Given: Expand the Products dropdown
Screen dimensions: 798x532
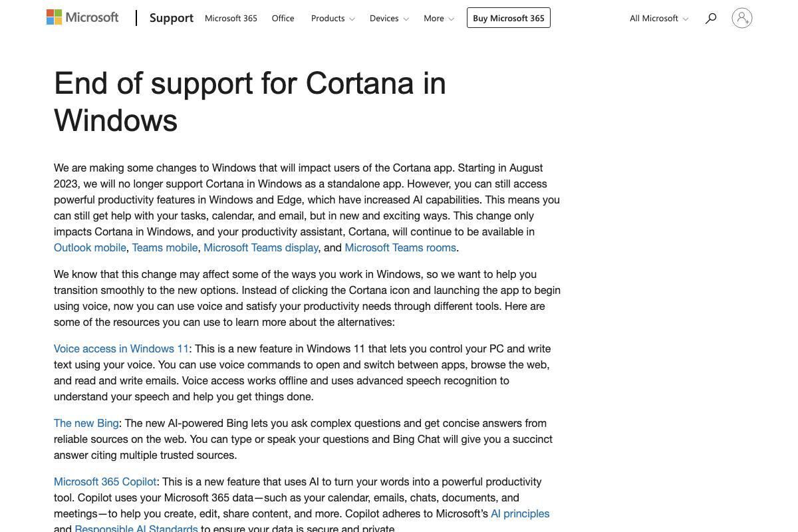Looking at the screenshot, I should (332, 18).
